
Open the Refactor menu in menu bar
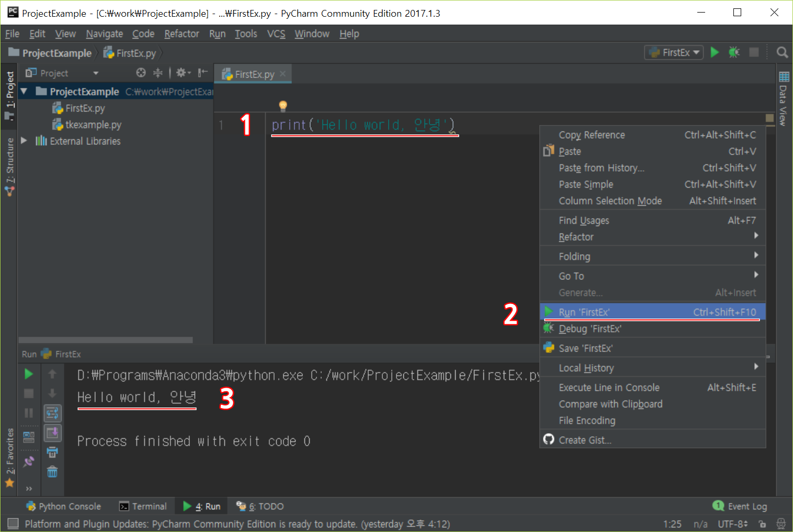click(x=182, y=34)
